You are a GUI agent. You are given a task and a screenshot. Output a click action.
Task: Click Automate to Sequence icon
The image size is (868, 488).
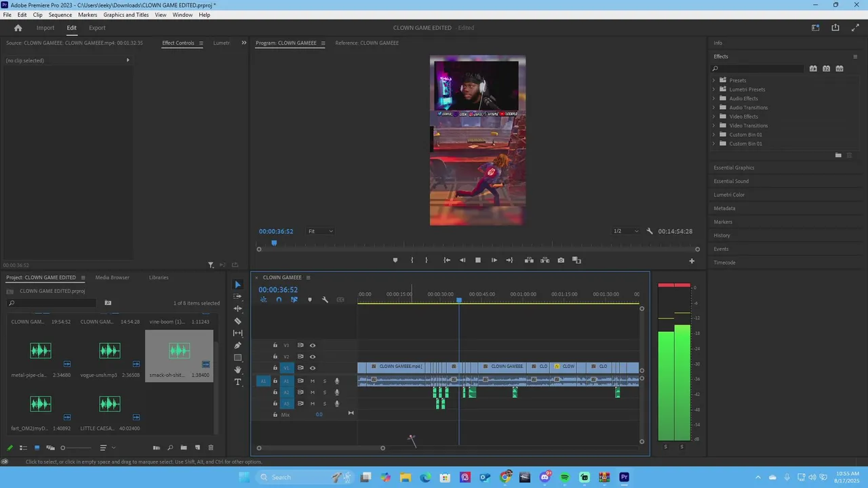pos(157,448)
